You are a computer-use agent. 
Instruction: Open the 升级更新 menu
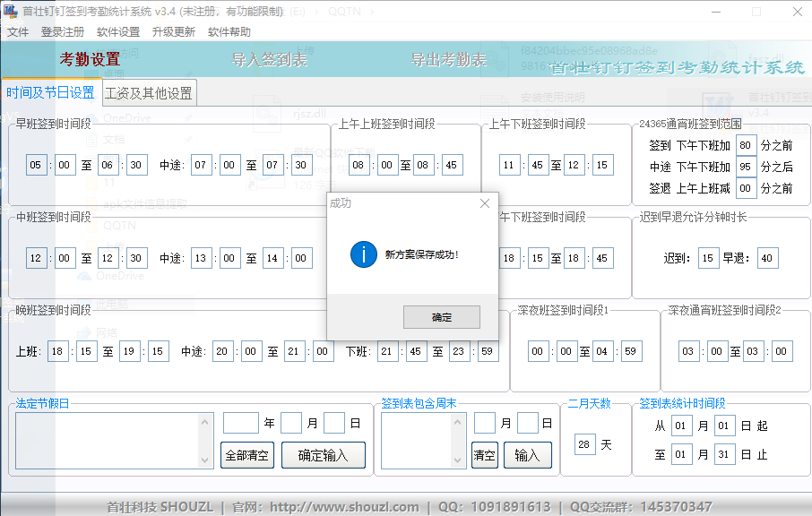pos(173,32)
